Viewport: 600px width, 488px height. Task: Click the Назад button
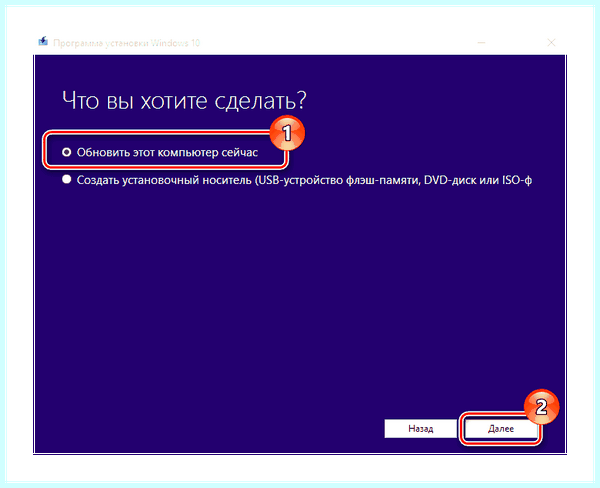[x=421, y=429]
